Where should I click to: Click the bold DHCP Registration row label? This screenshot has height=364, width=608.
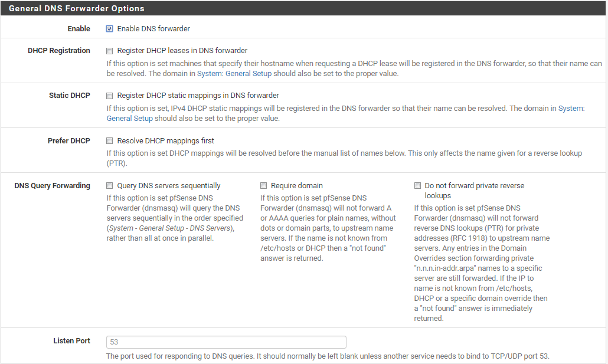(59, 51)
